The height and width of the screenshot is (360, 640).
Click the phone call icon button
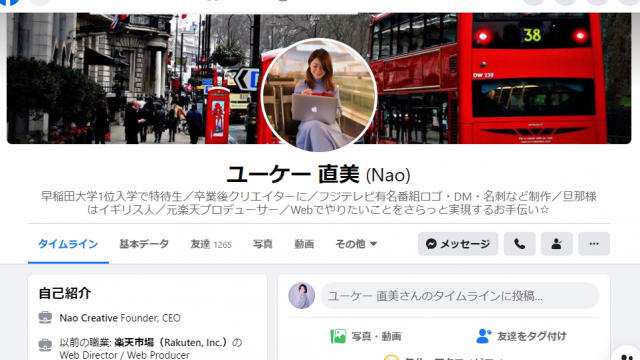(x=519, y=244)
